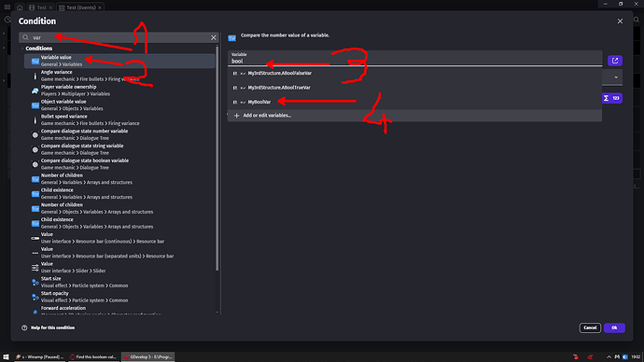
Task: Click the Slider Value condition icon
Action: pyautogui.click(x=35, y=268)
